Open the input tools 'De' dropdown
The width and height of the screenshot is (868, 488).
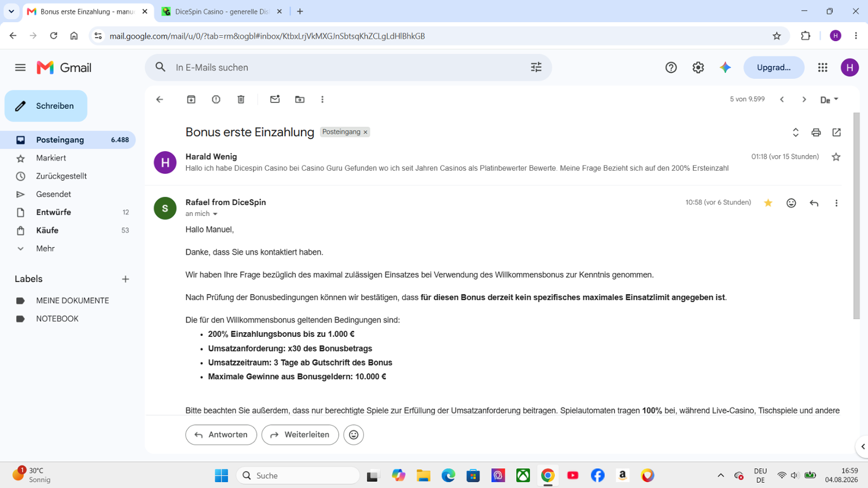click(x=829, y=100)
